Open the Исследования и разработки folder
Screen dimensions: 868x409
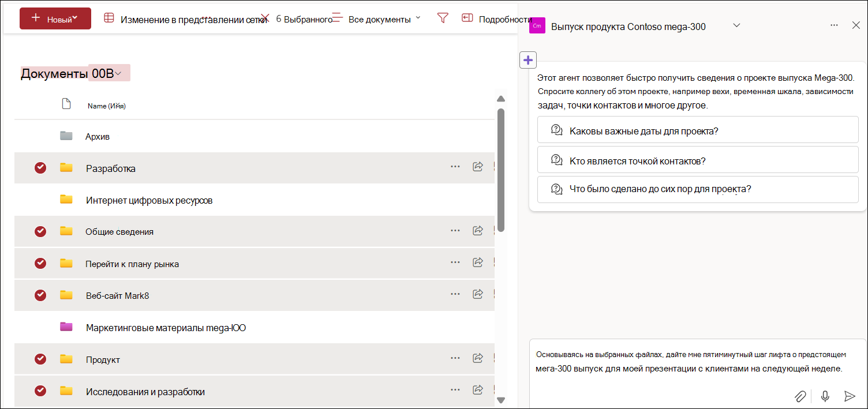(145, 392)
